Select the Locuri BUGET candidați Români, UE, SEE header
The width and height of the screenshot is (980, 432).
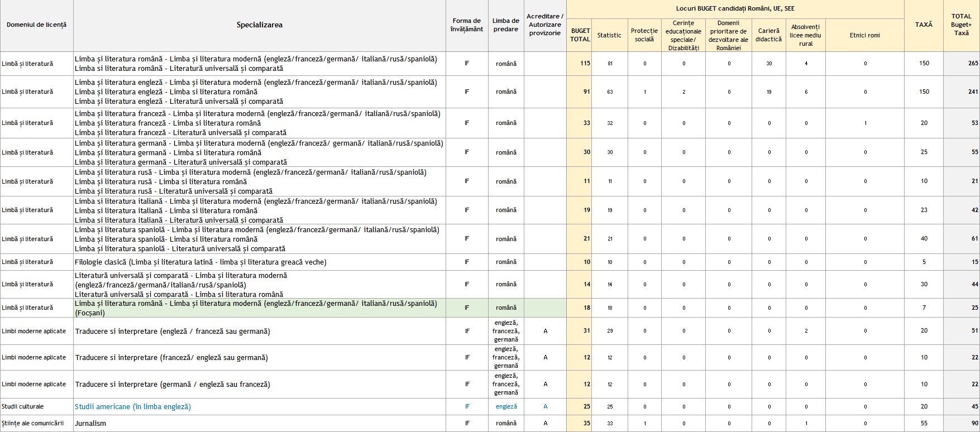735,9
